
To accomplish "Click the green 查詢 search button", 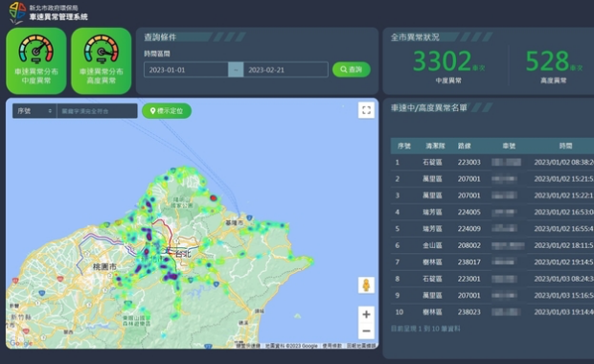I will click(352, 69).
